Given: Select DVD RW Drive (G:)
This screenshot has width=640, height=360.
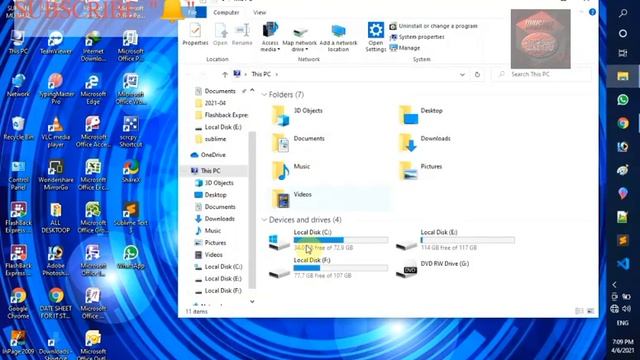Looking at the screenshot, I should (x=433, y=269).
